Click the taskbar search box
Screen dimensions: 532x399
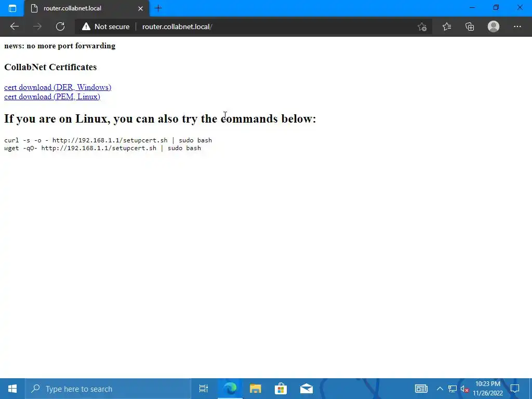pyautogui.click(x=108, y=389)
